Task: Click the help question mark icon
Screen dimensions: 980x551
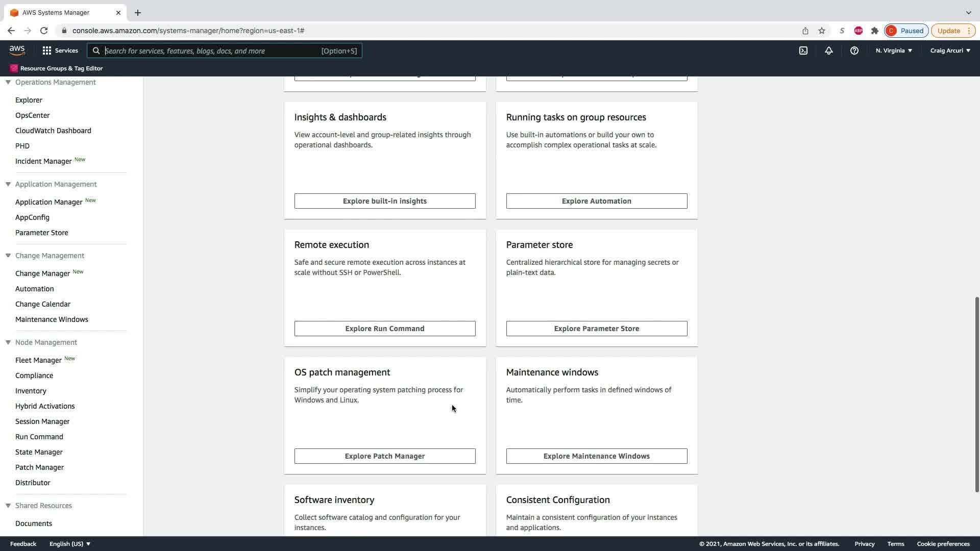Action: [x=854, y=51]
